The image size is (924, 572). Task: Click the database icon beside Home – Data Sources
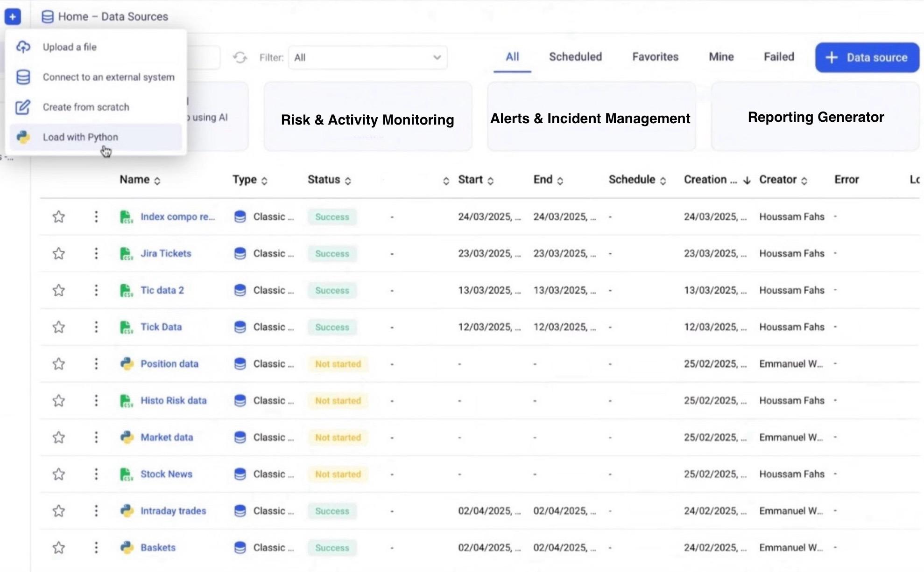point(47,17)
